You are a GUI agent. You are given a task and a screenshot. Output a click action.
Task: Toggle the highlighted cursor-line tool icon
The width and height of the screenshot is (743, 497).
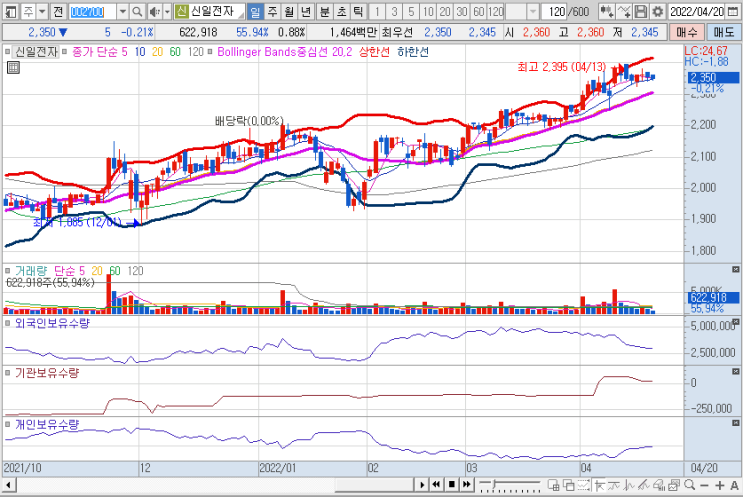[600, 485]
